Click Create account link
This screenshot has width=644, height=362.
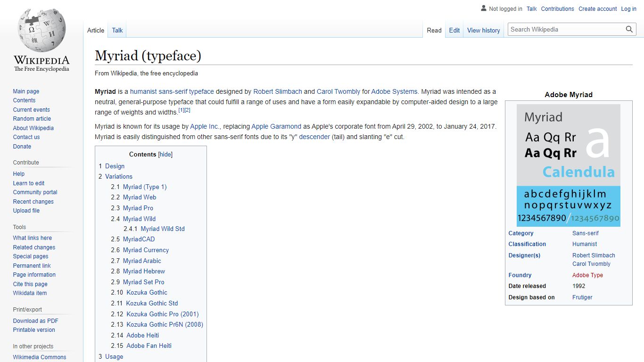tap(598, 9)
